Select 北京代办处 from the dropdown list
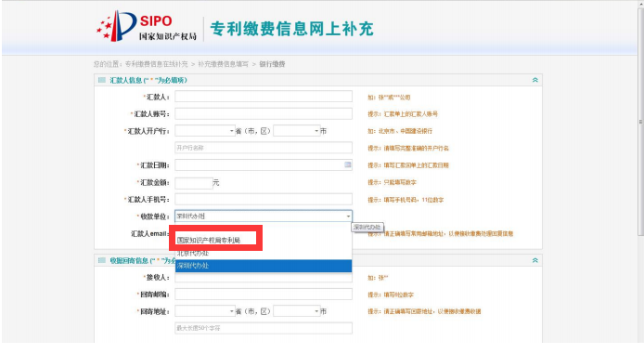644x354 pixels. point(264,254)
